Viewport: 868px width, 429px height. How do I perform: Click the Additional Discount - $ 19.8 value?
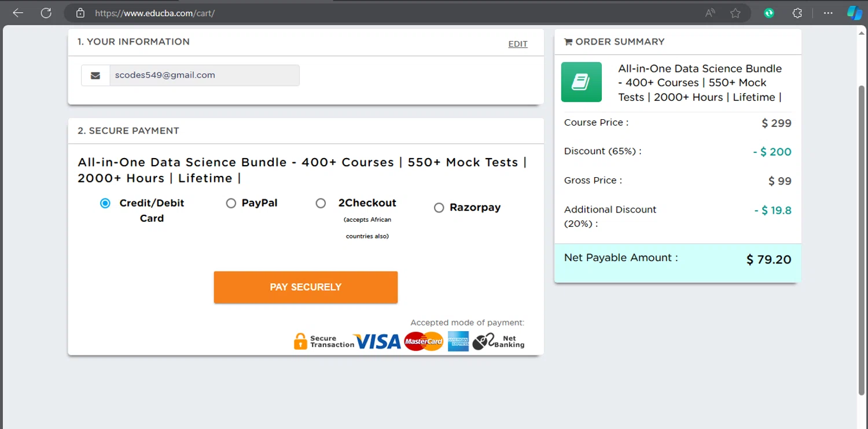773,211
